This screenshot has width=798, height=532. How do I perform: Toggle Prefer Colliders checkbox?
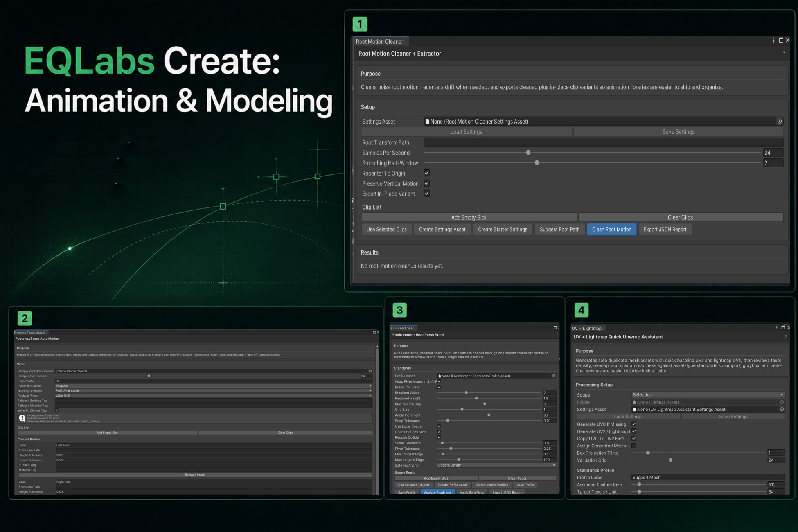pyautogui.click(x=439, y=387)
